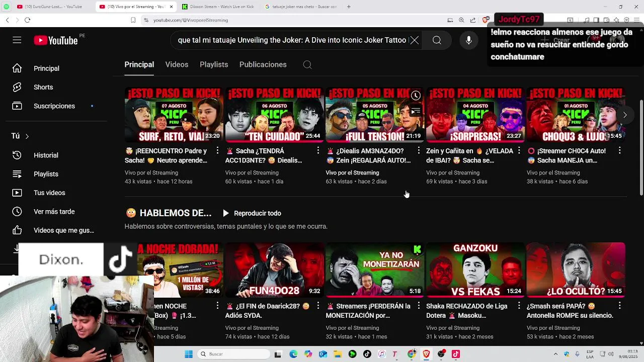Open the Brave icon in taskbar
This screenshot has width=644, height=362.
point(426,354)
